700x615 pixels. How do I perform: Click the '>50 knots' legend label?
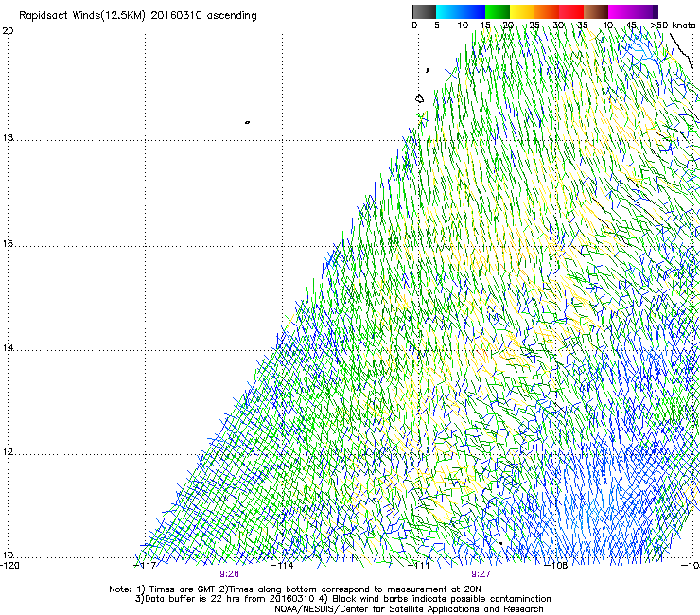[673, 26]
